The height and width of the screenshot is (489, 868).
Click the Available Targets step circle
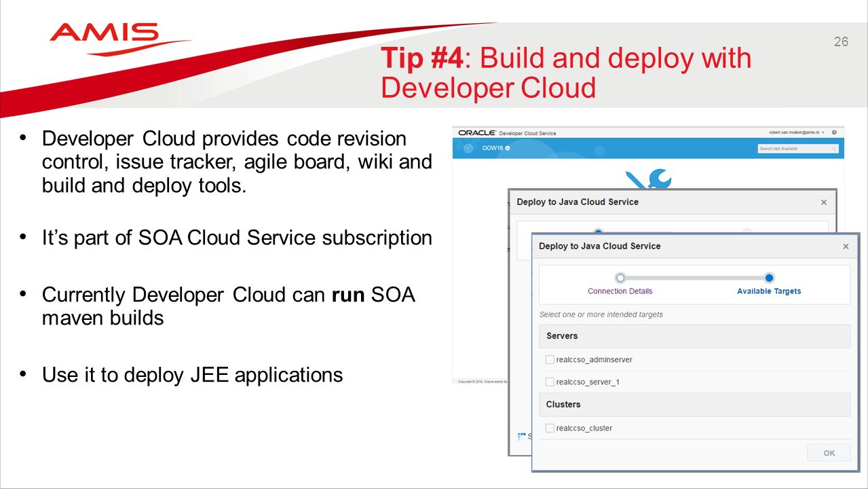click(x=769, y=278)
